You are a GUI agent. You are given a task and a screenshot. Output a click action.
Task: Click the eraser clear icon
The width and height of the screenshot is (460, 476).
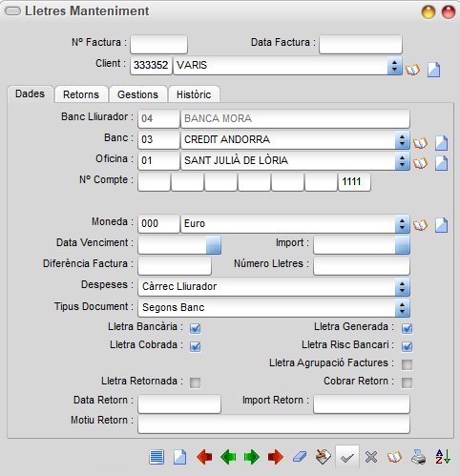click(300, 457)
